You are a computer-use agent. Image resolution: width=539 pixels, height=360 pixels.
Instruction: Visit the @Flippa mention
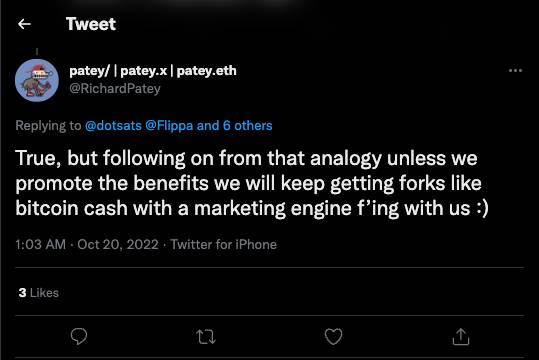coord(169,126)
